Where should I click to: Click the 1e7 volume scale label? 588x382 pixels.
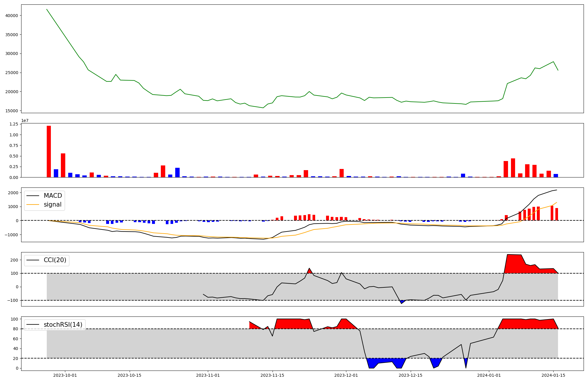pyautogui.click(x=25, y=120)
